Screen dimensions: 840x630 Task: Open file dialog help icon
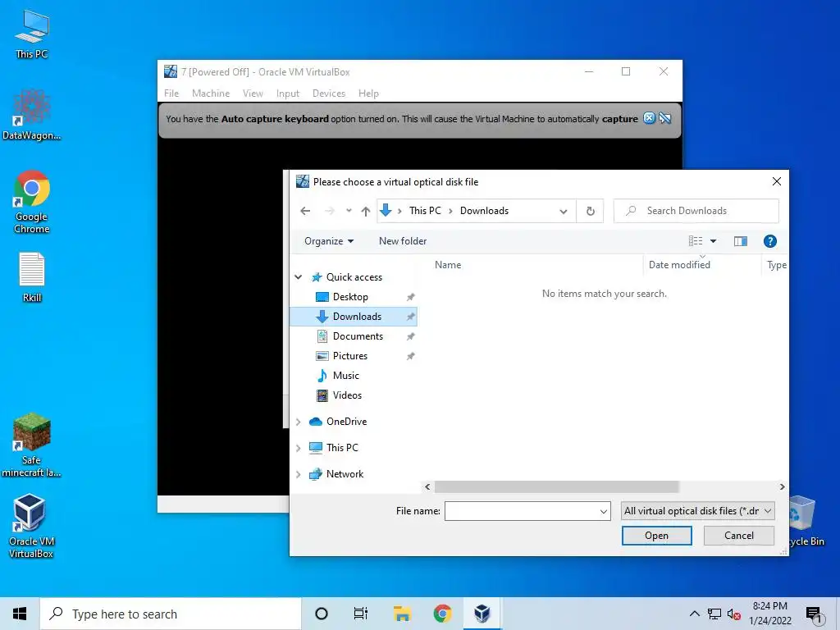pyautogui.click(x=769, y=241)
